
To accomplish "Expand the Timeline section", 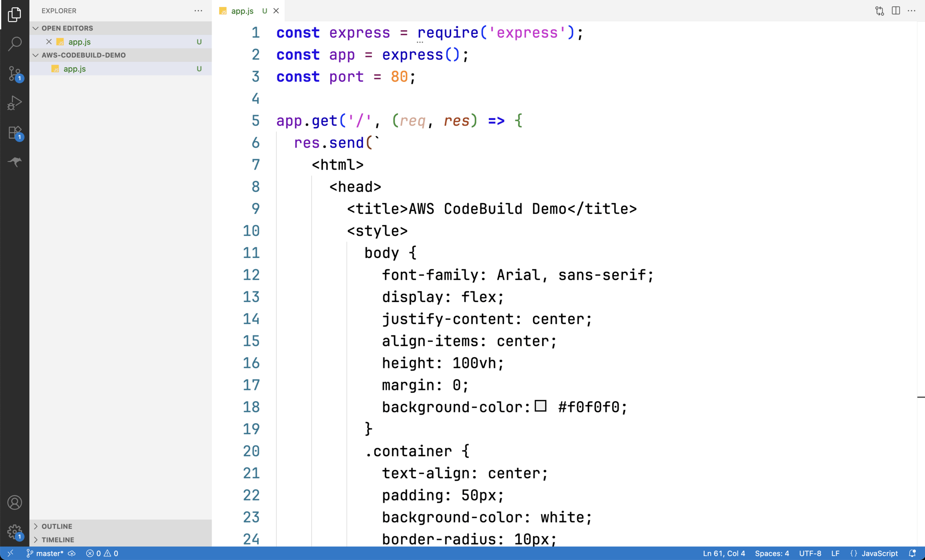I will coord(57,540).
